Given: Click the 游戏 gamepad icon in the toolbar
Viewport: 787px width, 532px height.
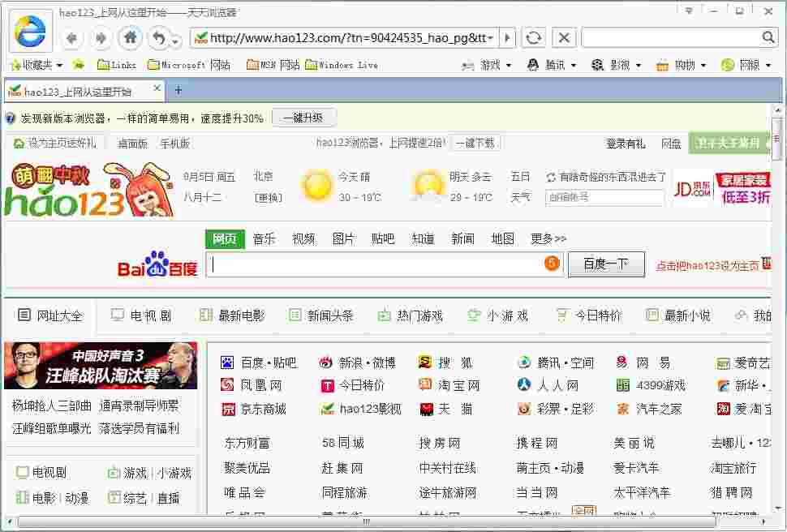Looking at the screenshot, I should [x=467, y=64].
